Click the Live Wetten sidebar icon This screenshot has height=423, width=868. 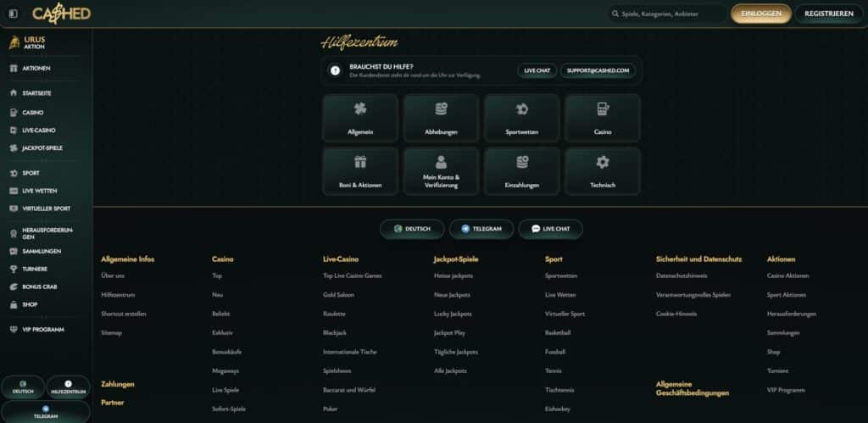pos(14,191)
